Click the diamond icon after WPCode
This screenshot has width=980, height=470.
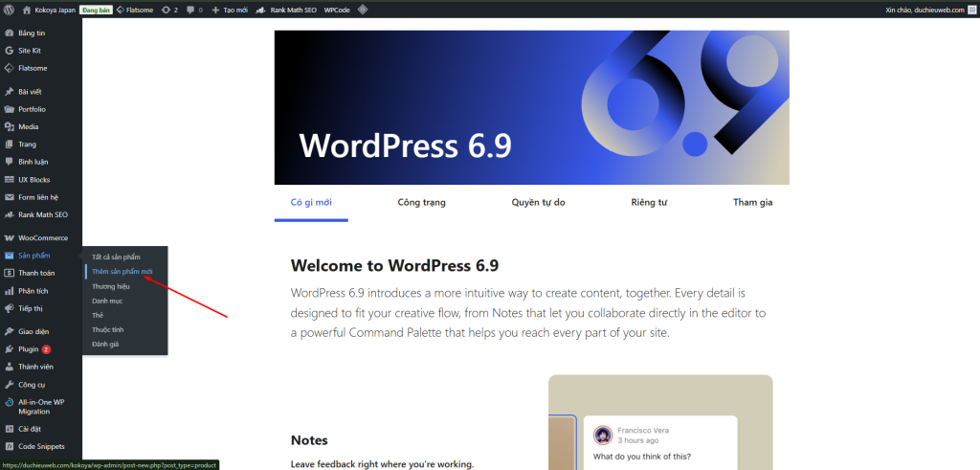pyautogui.click(x=363, y=10)
